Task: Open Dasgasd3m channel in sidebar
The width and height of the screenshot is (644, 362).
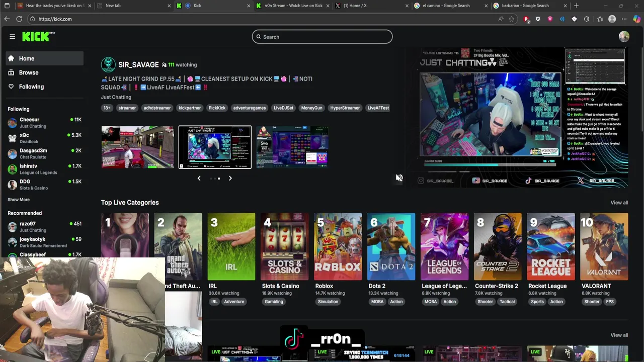Action: coord(44,154)
